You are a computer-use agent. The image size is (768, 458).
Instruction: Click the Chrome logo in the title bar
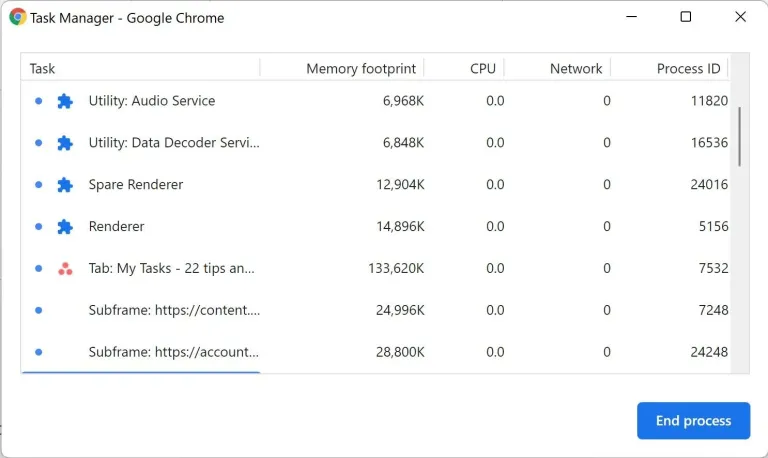[x=18, y=17]
